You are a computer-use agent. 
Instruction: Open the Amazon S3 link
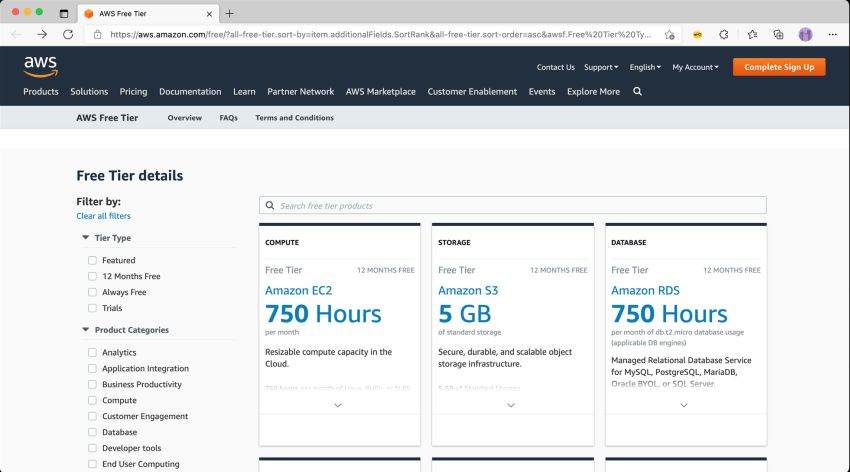(x=468, y=290)
